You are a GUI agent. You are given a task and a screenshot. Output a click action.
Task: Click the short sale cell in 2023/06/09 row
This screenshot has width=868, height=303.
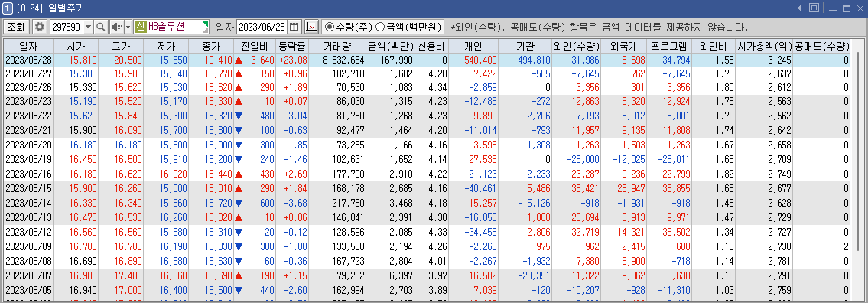pyautogui.click(x=822, y=246)
